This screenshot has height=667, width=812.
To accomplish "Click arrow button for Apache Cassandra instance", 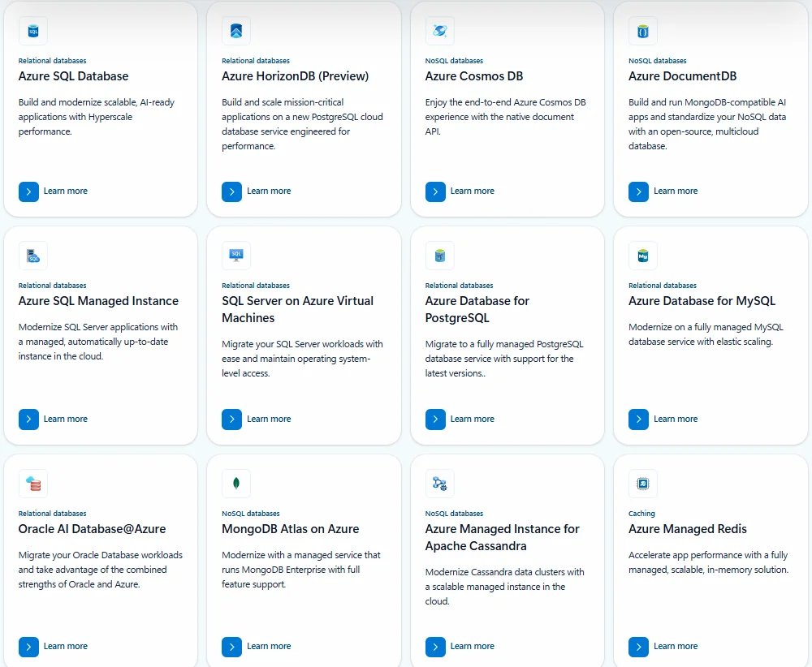I will (x=435, y=647).
